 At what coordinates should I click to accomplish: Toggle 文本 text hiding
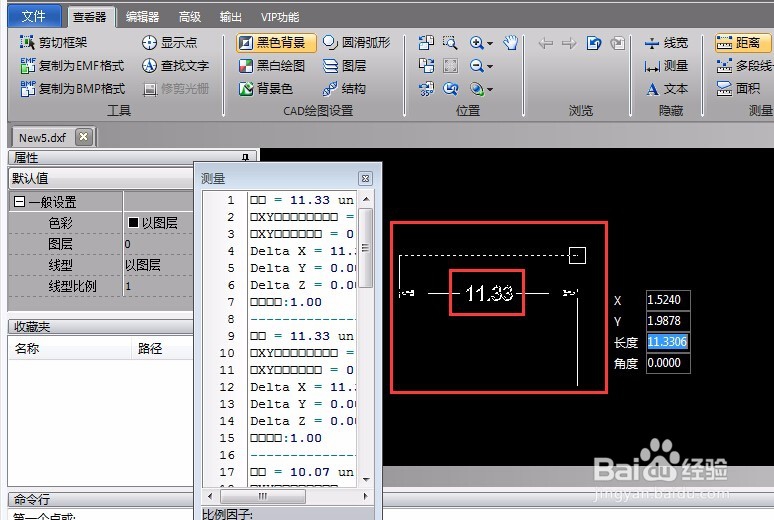[666, 89]
